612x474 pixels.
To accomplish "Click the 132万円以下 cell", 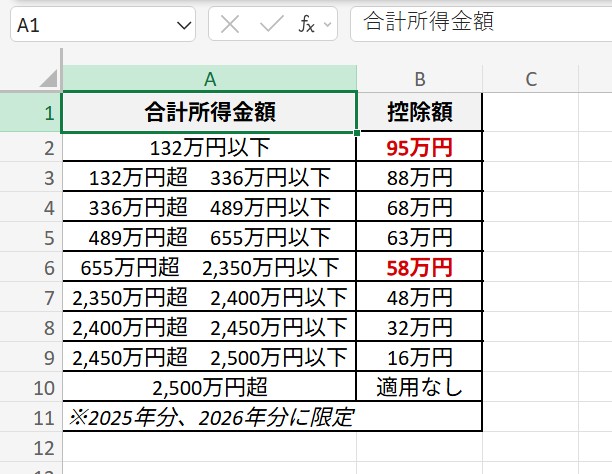I will 209,148.
